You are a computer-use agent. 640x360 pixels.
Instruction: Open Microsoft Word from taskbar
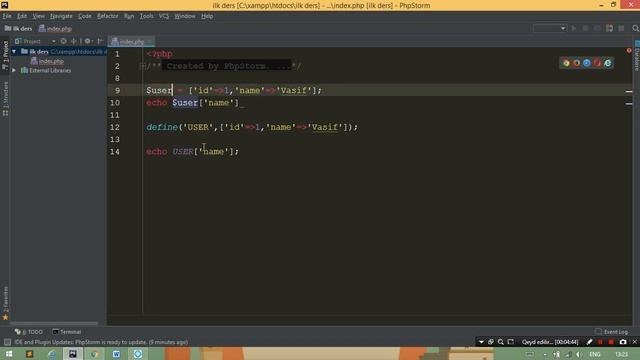point(116,354)
